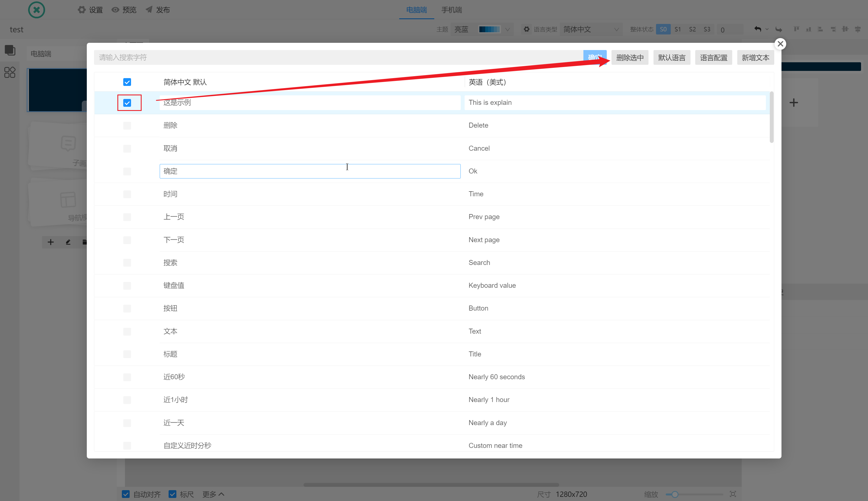Click the dialog vertical scrollbar
Viewport: 868px width, 501px height.
click(x=771, y=117)
